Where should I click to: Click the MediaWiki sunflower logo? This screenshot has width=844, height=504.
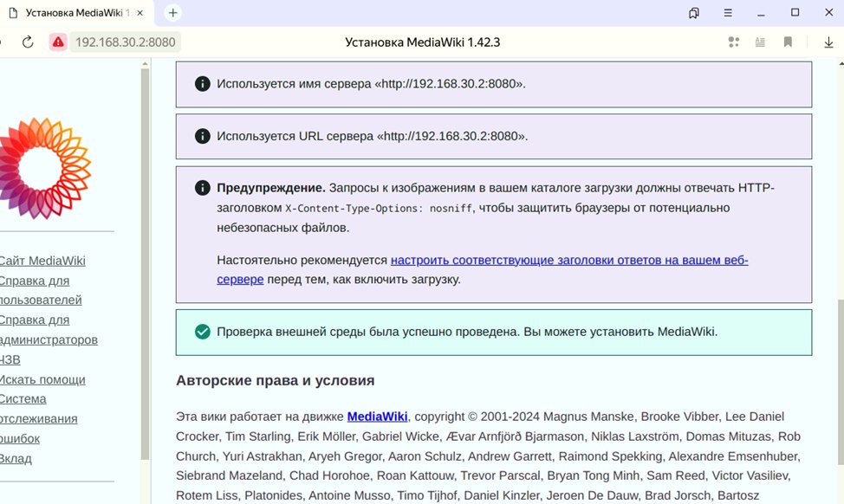(x=45, y=168)
